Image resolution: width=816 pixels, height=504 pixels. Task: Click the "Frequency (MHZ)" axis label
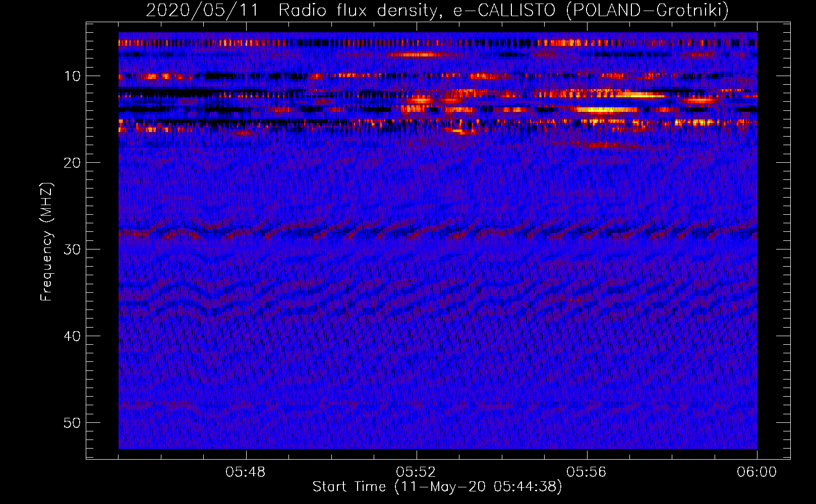coord(46,242)
